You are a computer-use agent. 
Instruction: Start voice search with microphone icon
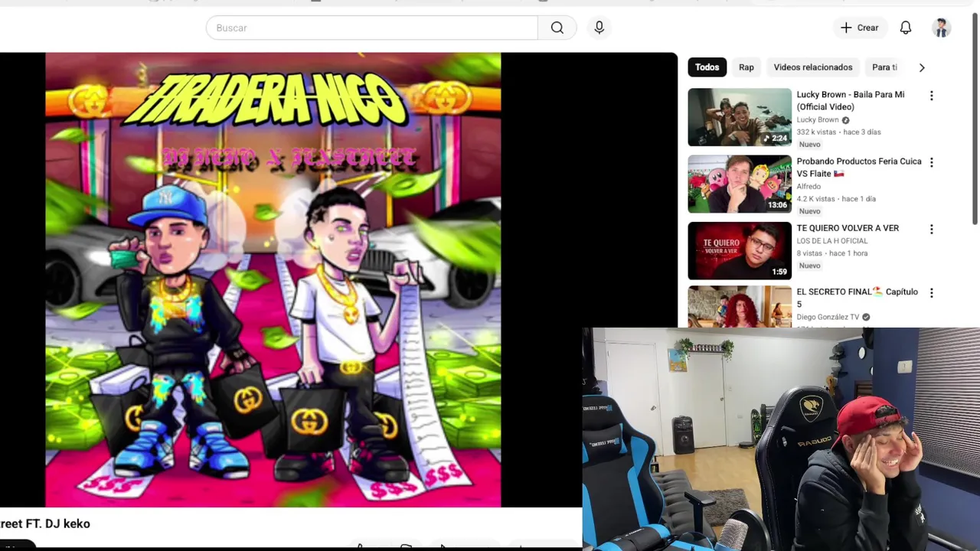click(x=599, y=28)
